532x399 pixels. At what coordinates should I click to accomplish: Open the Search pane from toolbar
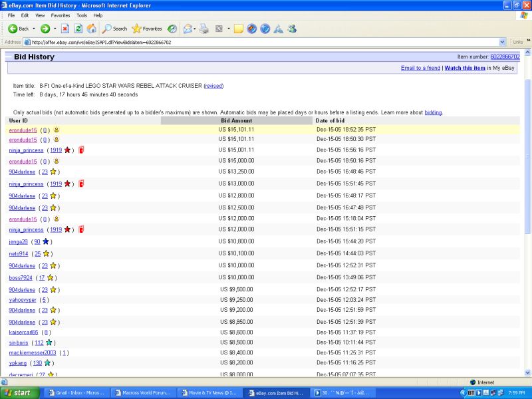(114, 29)
